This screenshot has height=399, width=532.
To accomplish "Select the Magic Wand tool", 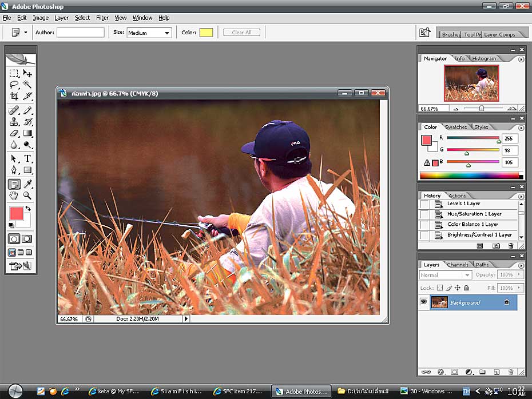I will 27,85.
